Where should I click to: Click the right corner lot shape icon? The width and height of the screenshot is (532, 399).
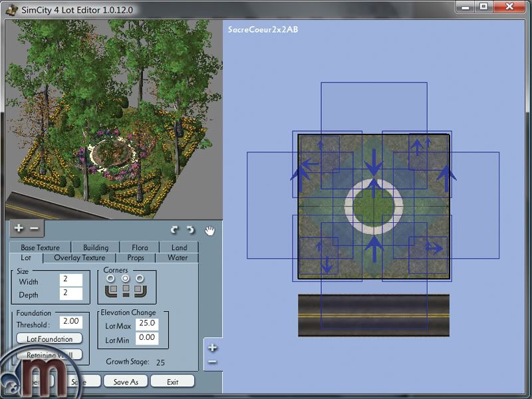click(140, 291)
